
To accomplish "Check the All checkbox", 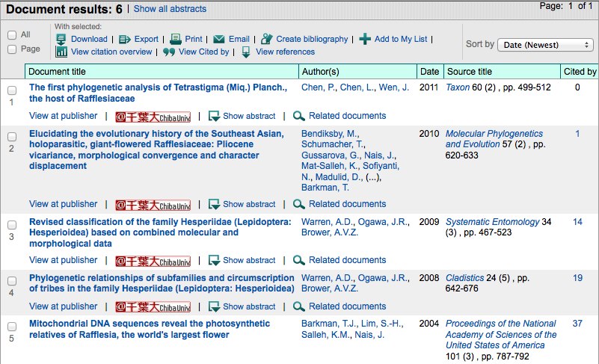I will pos(11,35).
